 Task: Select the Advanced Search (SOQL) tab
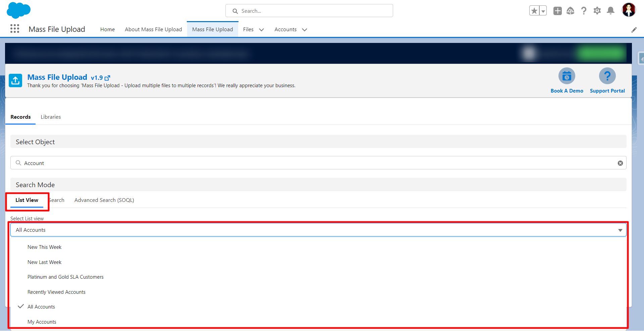[104, 200]
